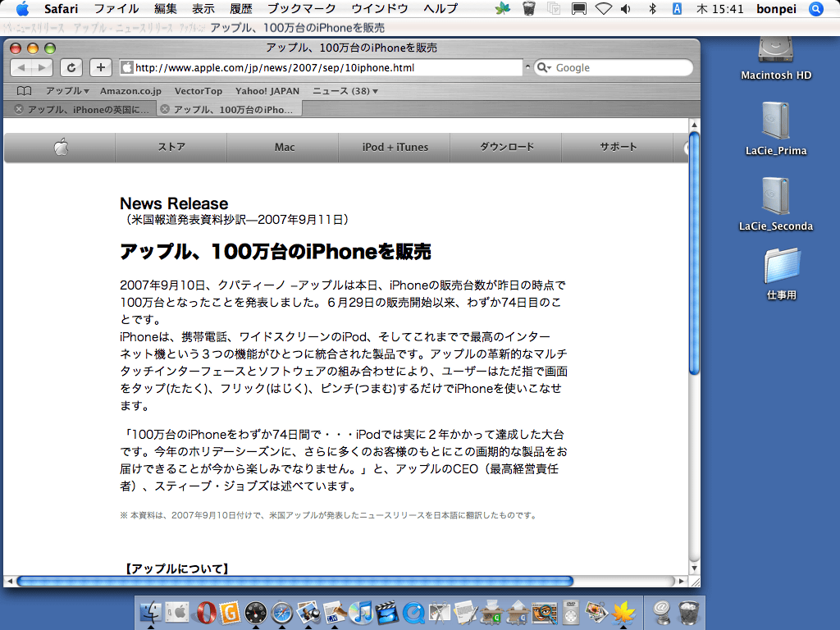Open the Google search options magnifier dropdown
Viewport: 840px width, 630px height.
(x=545, y=67)
